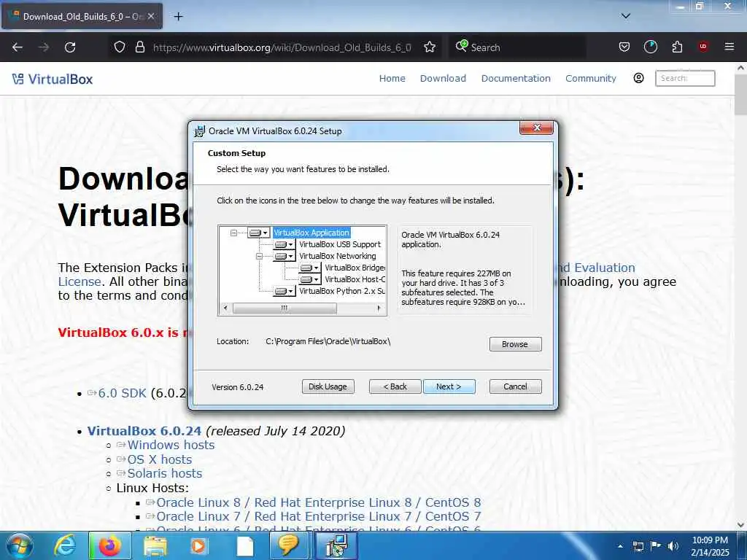Image resolution: width=747 pixels, height=560 pixels.
Task: Open Windows Explorer folder in taskbar
Action: pyautogui.click(x=155, y=545)
